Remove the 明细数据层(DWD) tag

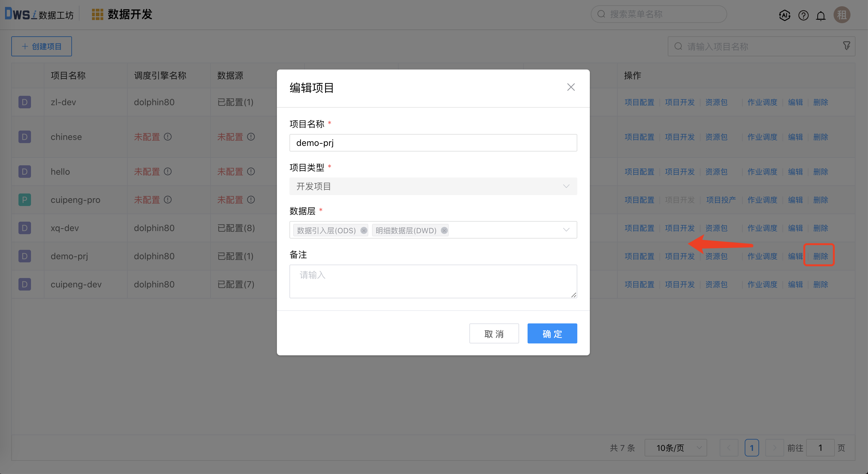click(x=444, y=231)
